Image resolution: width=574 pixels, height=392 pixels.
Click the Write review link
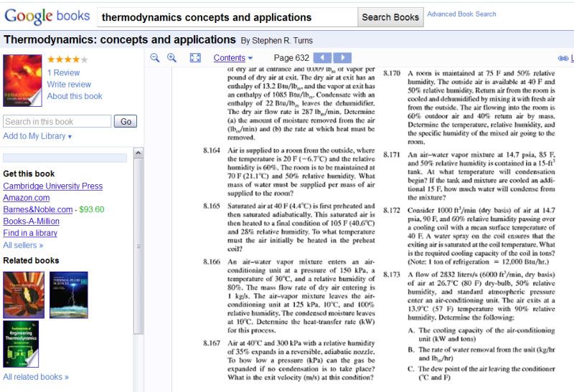69,85
